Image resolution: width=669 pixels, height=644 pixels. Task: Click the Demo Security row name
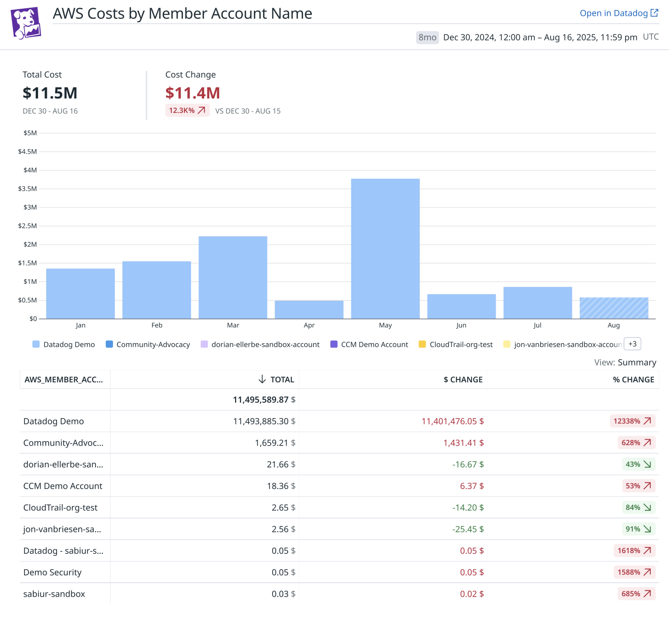53,572
